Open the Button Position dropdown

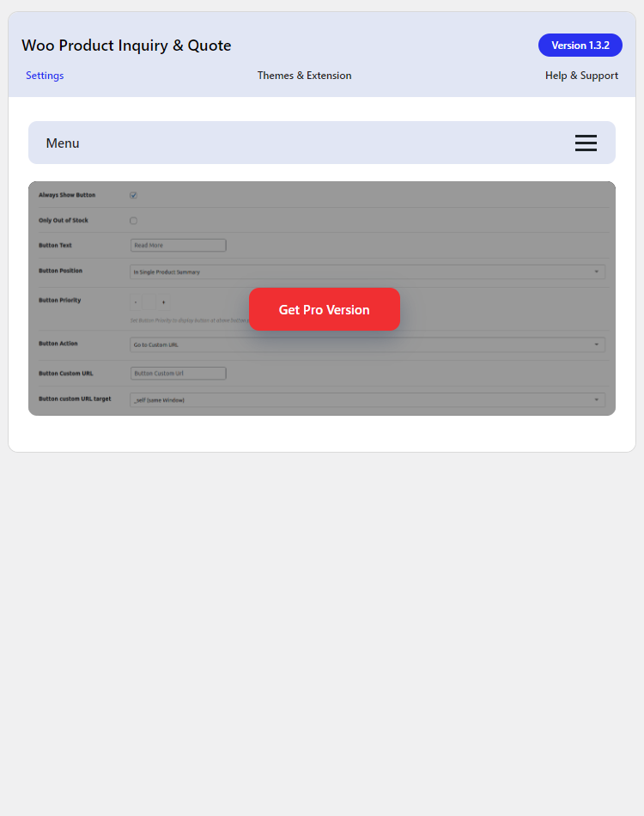coord(368,271)
